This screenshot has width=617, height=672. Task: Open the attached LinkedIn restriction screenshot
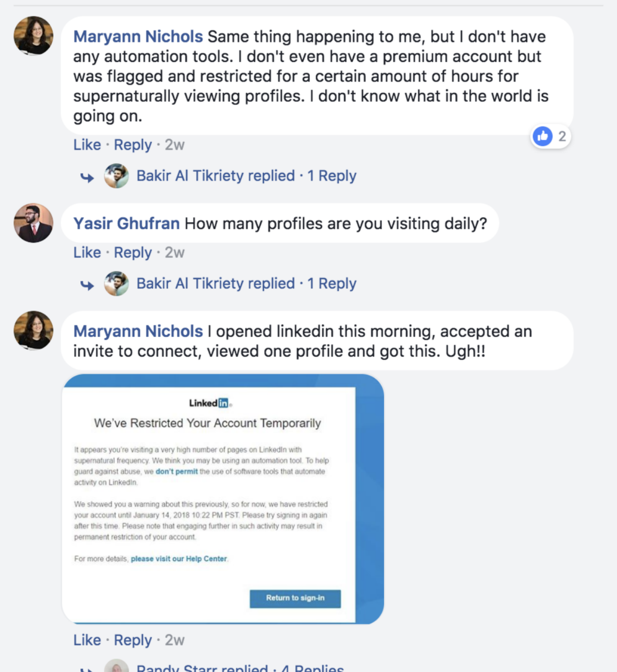(223, 499)
